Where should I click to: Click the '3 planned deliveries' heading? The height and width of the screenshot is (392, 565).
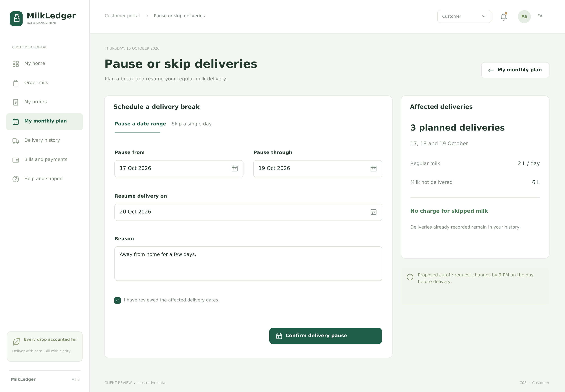click(457, 128)
